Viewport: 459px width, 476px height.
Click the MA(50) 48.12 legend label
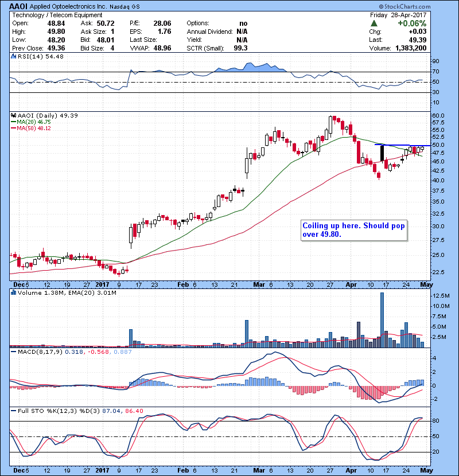click(34, 128)
